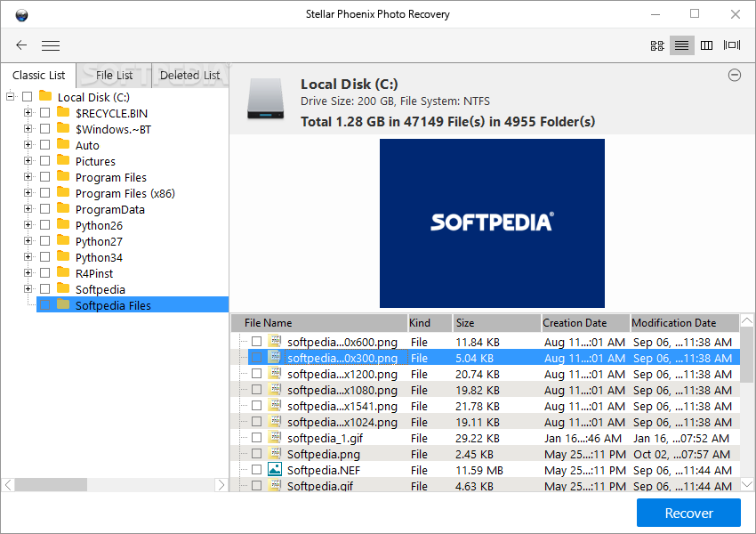Select the cover flow view icon
The height and width of the screenshot is (534, 756).
coord(732,45)
